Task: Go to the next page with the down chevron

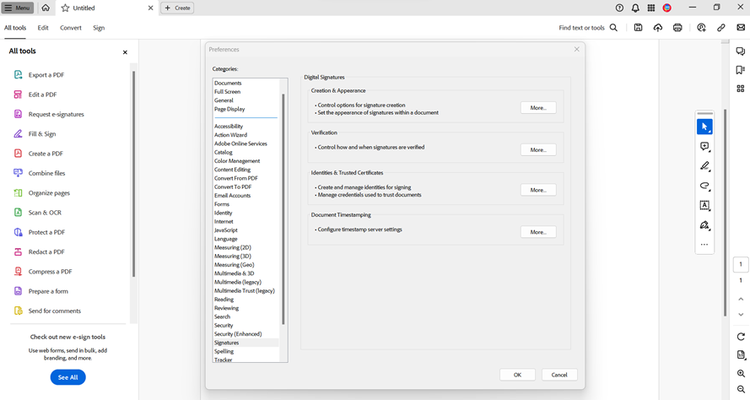Action: 741,314
